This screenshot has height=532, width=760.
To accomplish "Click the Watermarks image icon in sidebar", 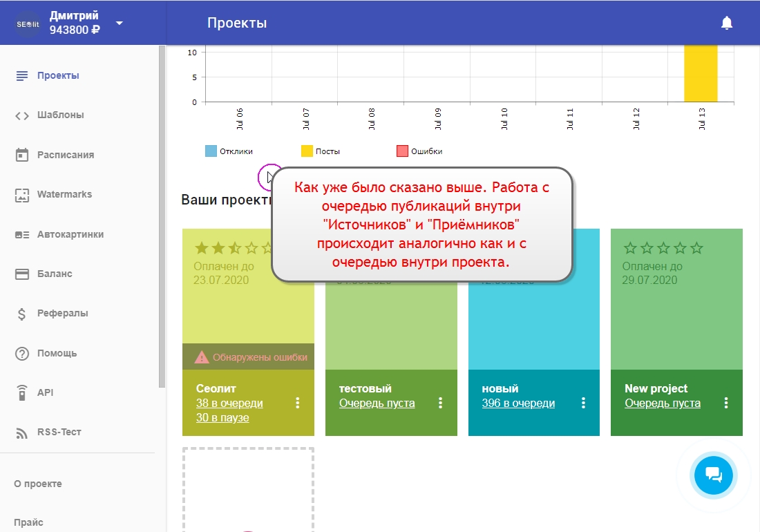I will tap(22, 195).
